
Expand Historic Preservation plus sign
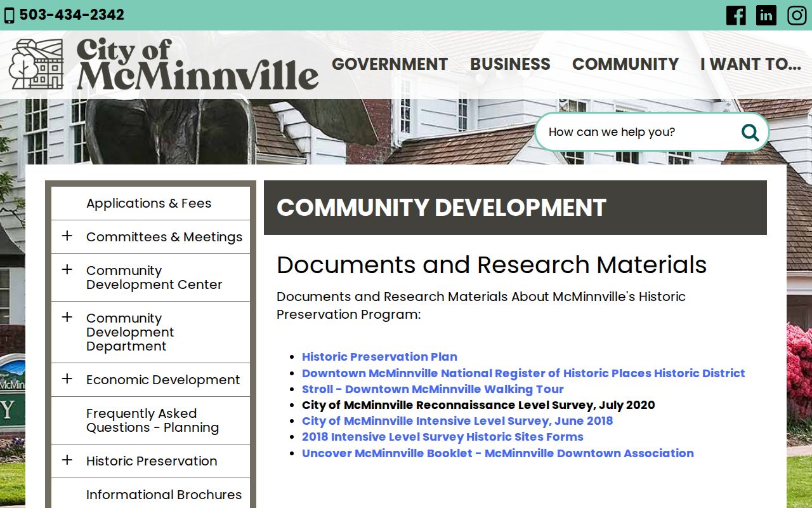coord(67,460)
